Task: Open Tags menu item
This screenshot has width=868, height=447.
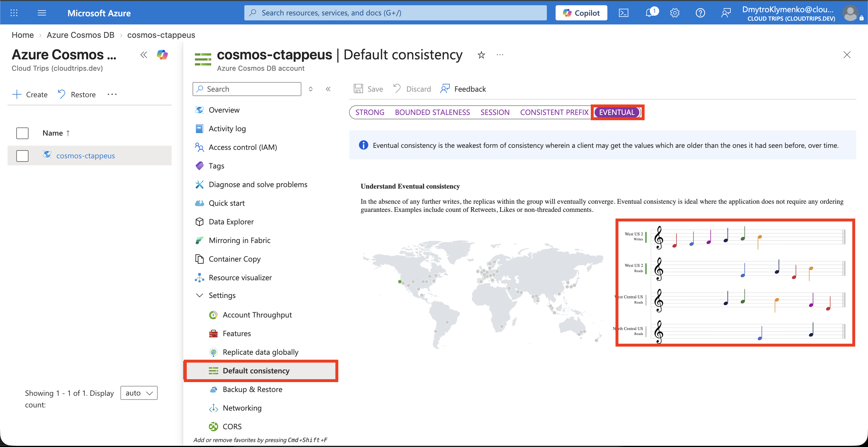Action: tap(216, 166)
